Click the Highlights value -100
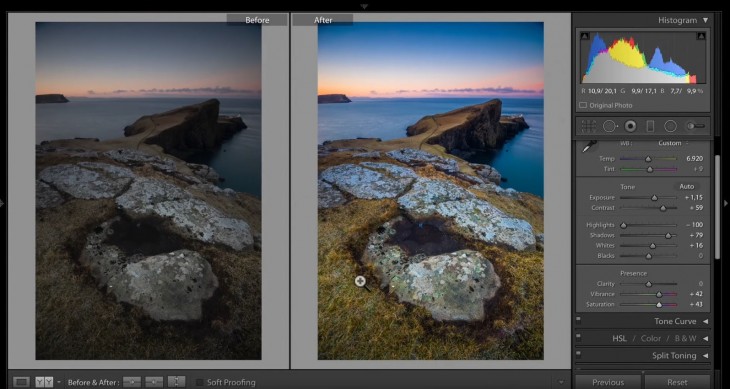 click(x=695, y=225)
